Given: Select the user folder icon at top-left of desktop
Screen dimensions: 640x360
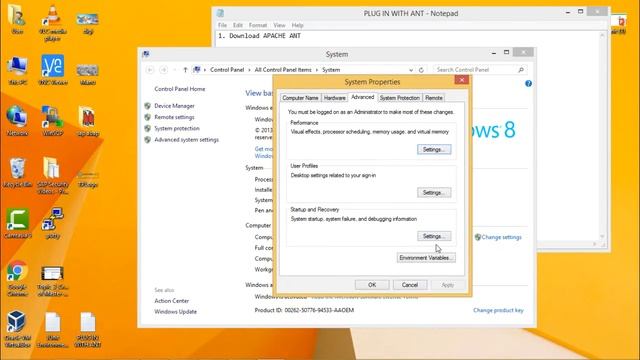Looking at the screenshot, I should pos(17,19).
